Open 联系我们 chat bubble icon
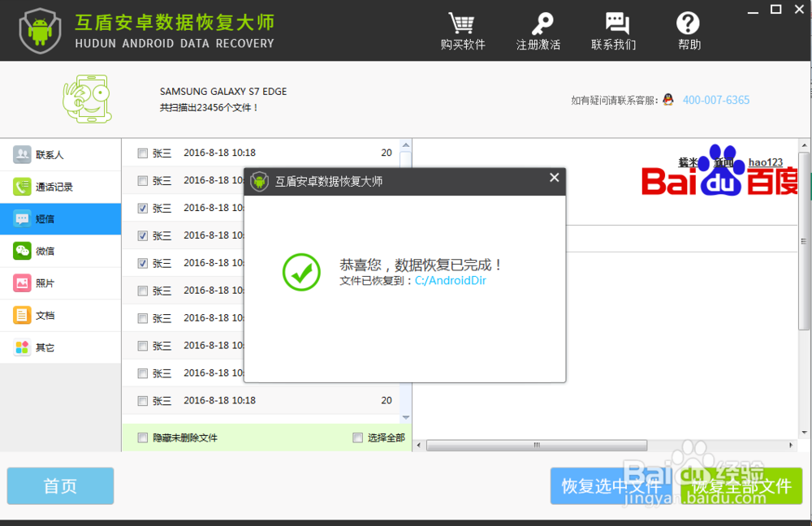Screen dimensions: 812x526 tap(614, 22)
